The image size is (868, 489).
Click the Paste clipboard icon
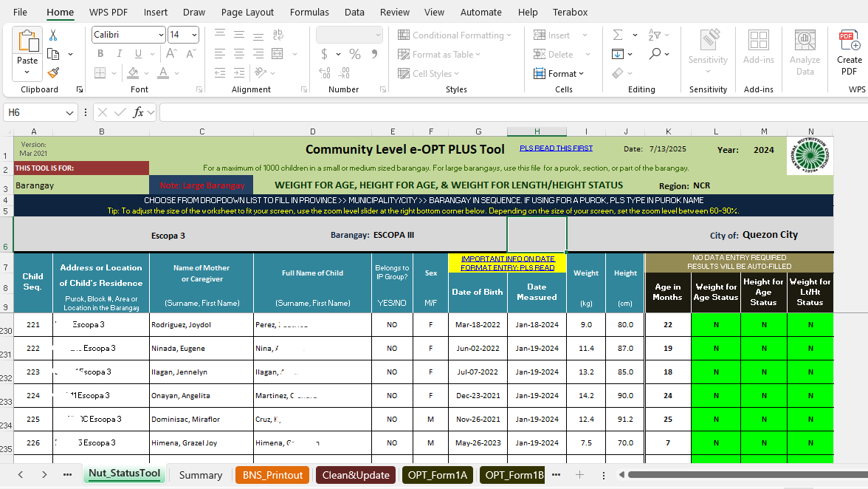click(27, 42)
